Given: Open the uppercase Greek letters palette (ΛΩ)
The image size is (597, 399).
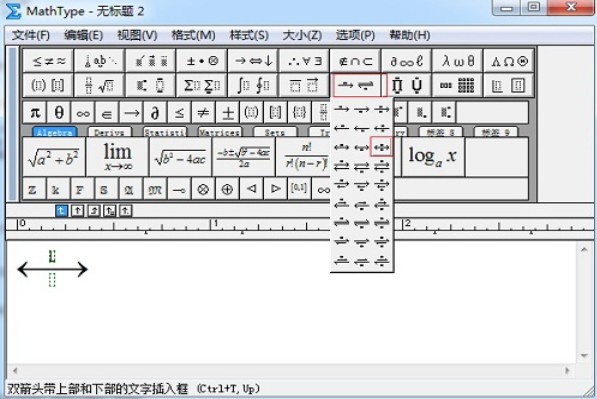Looking at the screenshot, I should pos(509,61).
